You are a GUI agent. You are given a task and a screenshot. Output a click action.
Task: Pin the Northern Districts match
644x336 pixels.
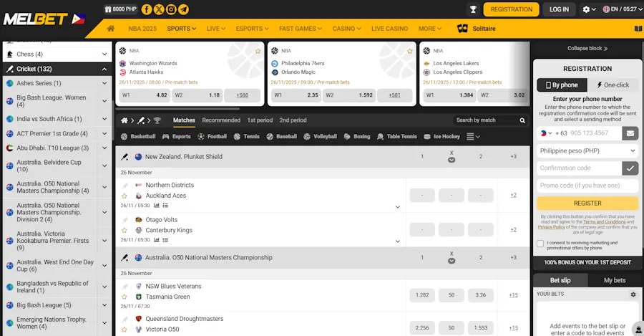(125, 186)
